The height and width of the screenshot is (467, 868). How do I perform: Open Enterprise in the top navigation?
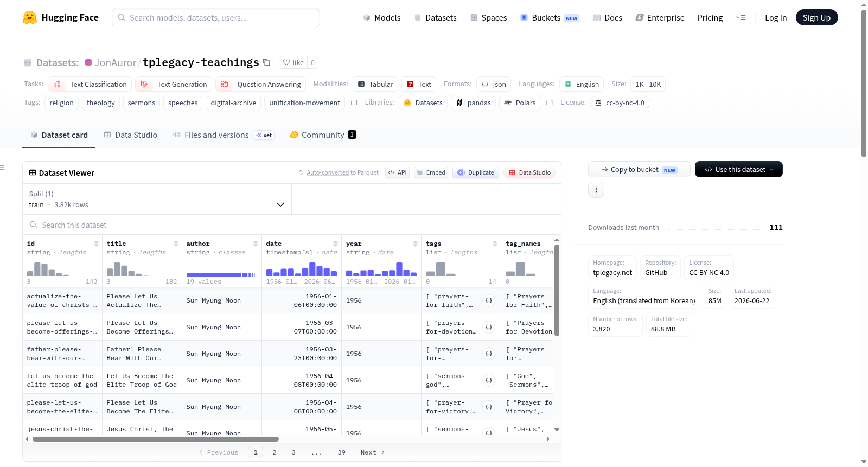[660, 17]
